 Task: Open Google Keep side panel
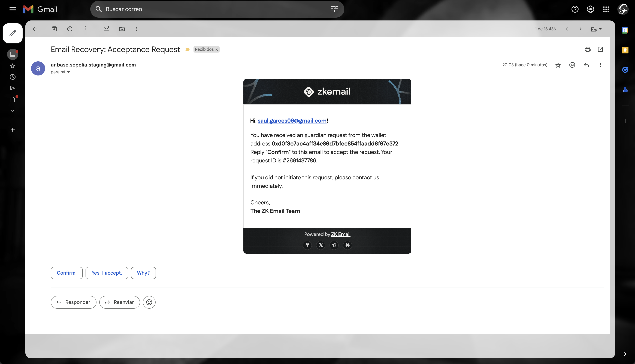click(625, 50)
